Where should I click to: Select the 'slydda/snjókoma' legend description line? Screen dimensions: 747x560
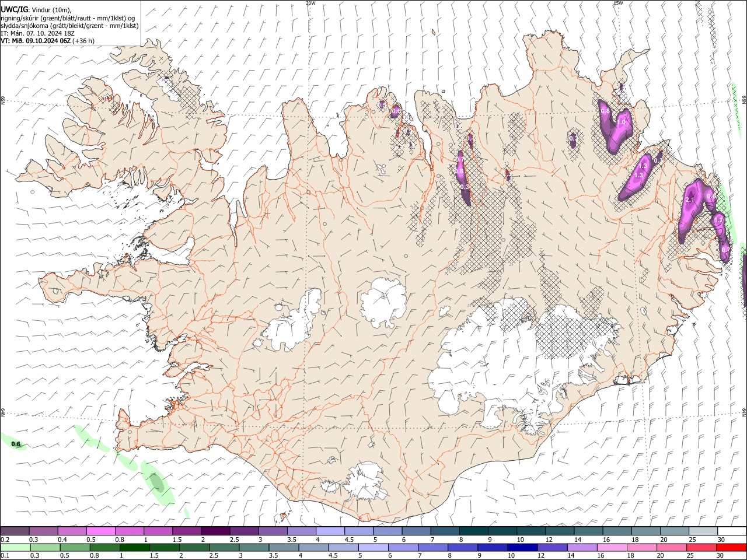[x=69, y=26]
